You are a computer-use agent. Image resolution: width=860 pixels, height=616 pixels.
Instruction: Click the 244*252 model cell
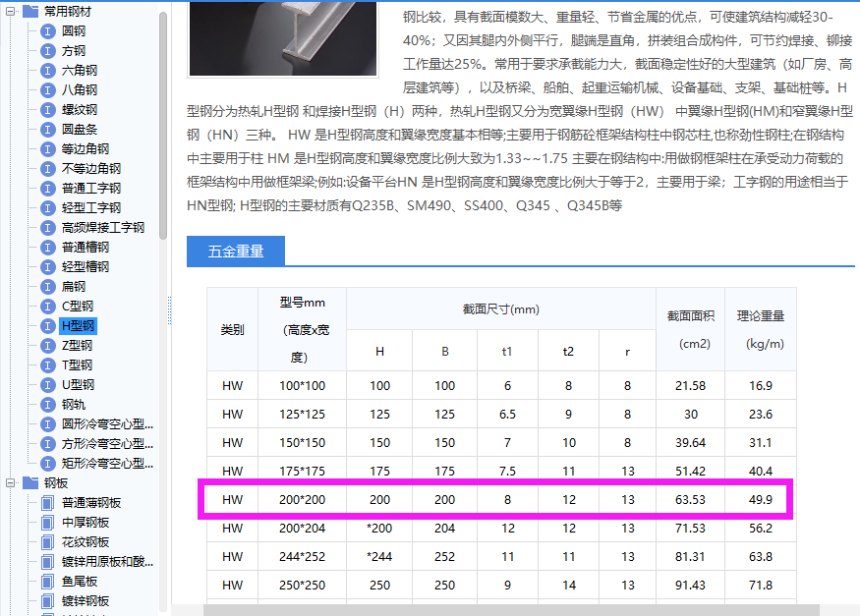[302, 557]
